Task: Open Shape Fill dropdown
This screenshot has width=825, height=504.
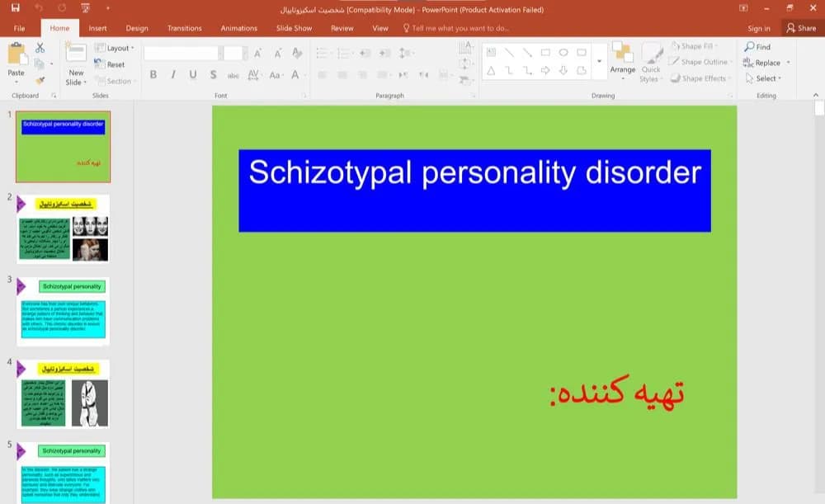Action: pos(694,46)
